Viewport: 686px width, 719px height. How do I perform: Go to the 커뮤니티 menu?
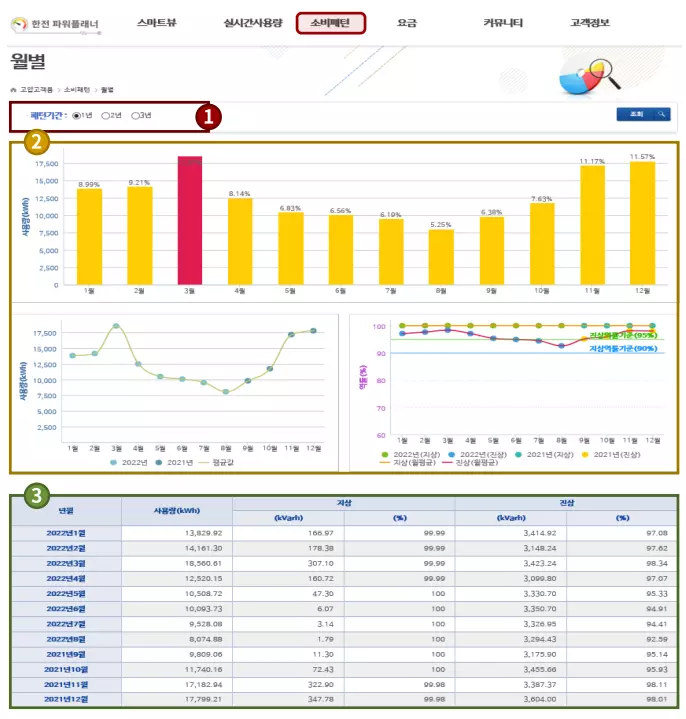[x=503, y=23]
